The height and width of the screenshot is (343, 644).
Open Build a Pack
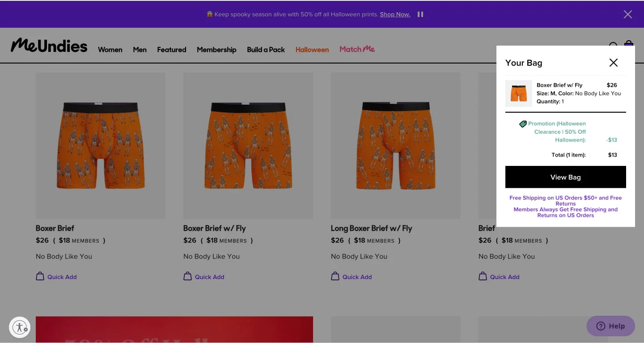(266, 50)
